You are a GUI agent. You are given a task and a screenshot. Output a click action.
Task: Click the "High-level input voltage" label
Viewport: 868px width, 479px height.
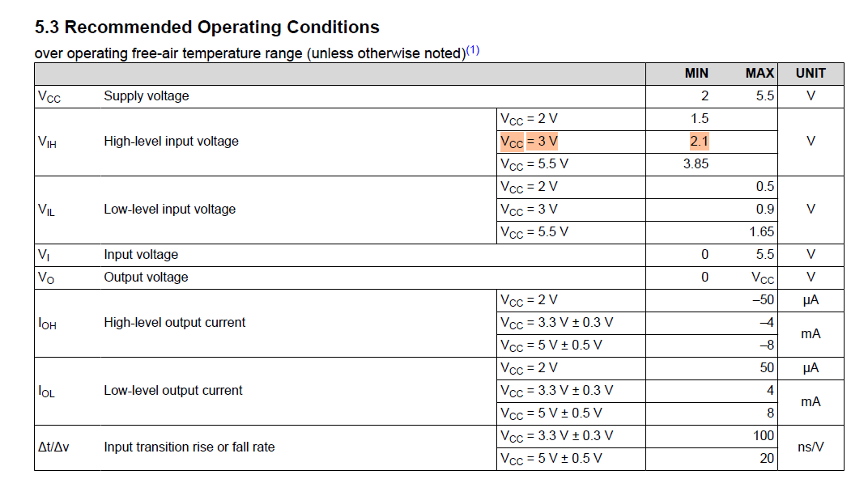[x=171, y=142]
